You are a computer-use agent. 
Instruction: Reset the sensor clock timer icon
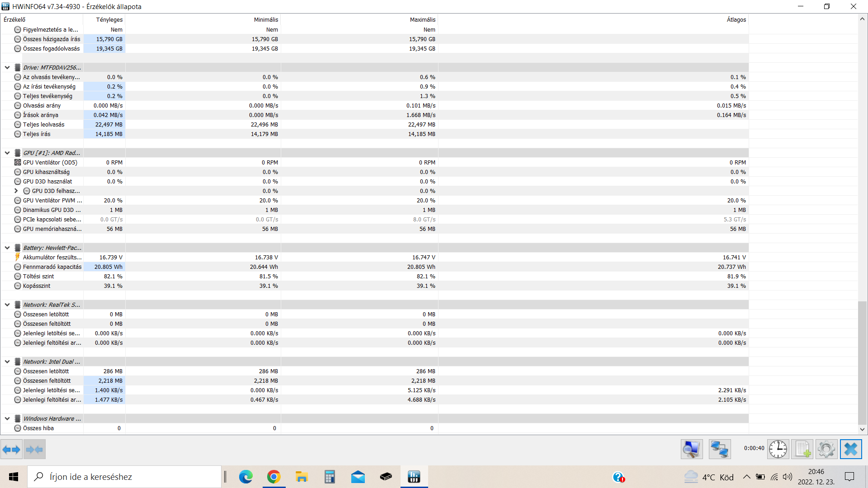778,449
